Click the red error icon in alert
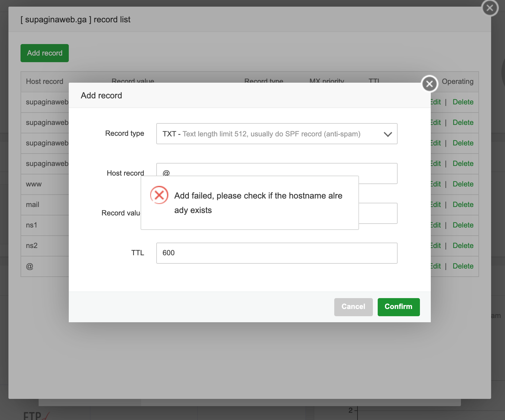505x420 pixels. coord(159,195)
